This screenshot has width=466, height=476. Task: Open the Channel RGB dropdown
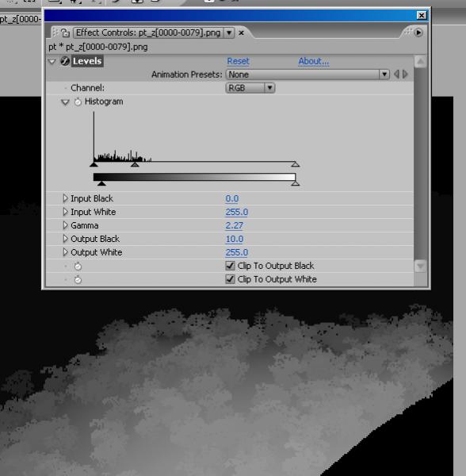250,88
